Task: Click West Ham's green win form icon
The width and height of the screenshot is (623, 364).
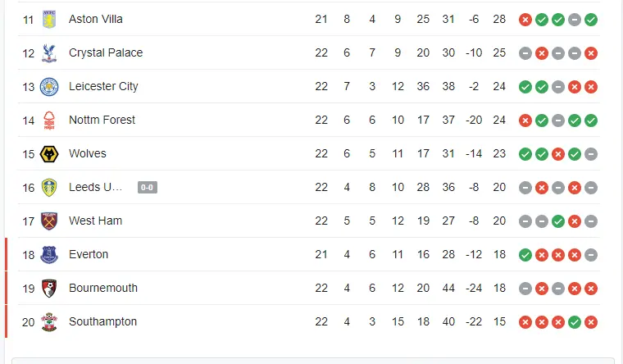Action: (x=558, y=221)
